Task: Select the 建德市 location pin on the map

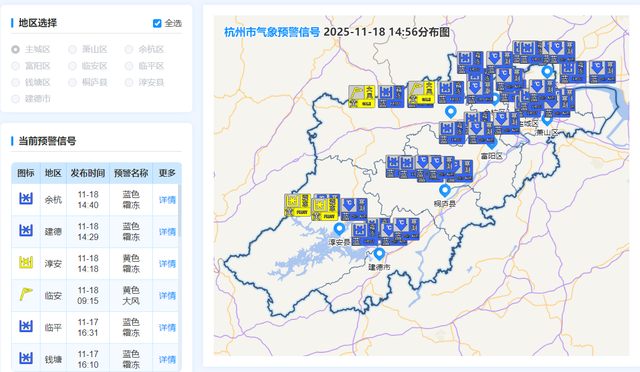Action: pos(379,254)
